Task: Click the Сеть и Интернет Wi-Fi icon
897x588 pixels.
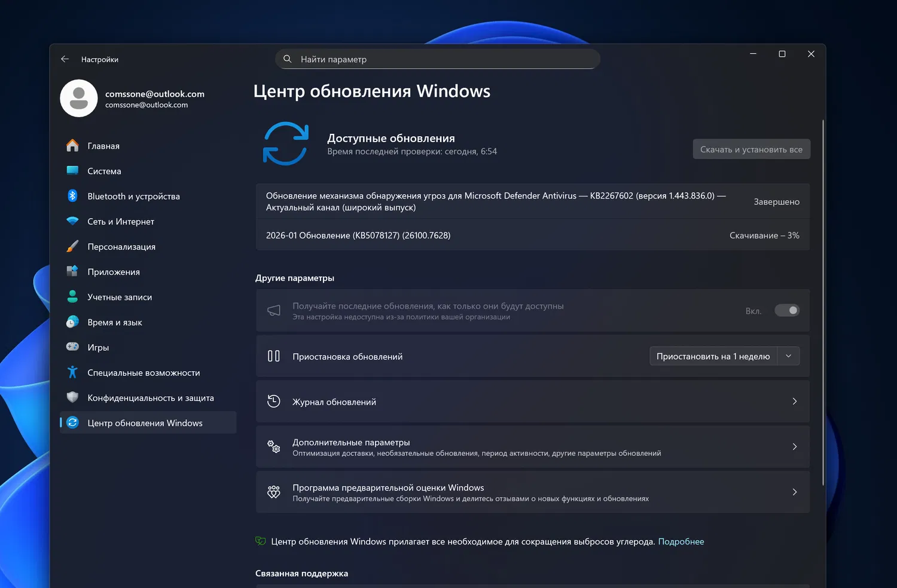Action: [x=72, y=221]
